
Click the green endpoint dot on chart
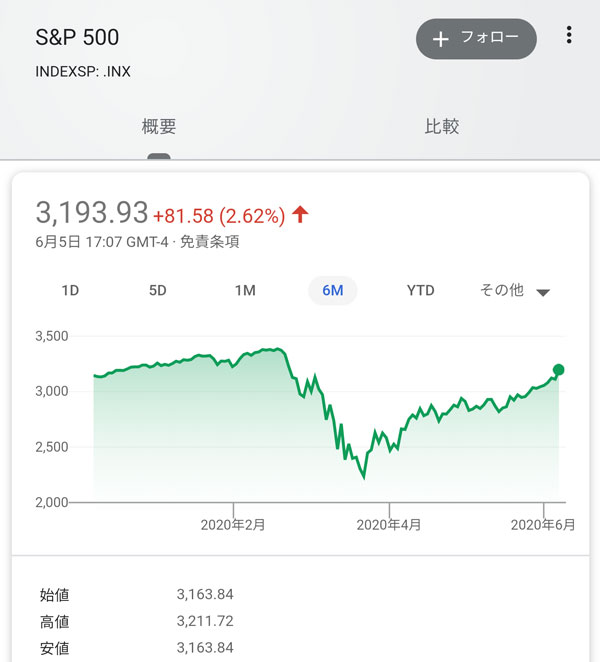tap(558, 370)
